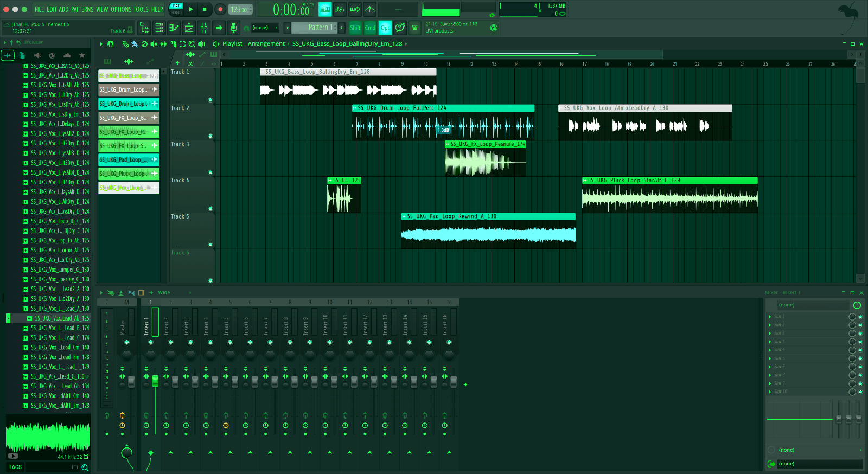The height and width of the screenshot is (474, 868).
Task: Select the playlist slip tool
Action: click(x=163, y=44)
